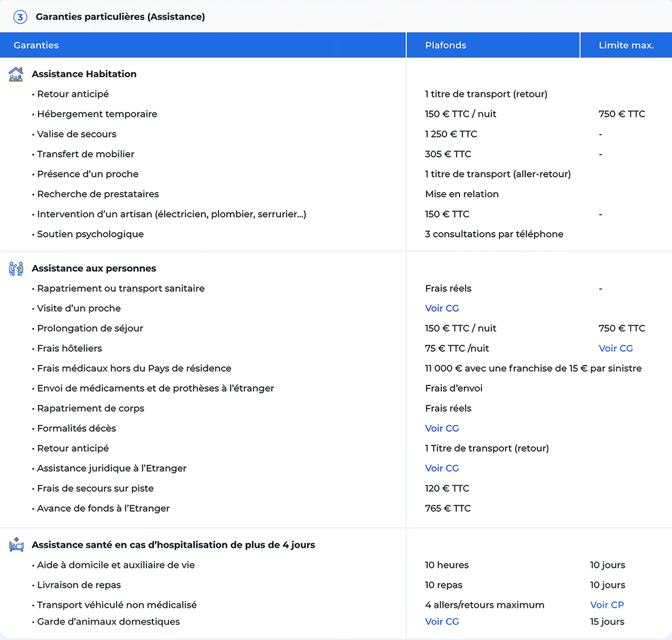Select the Garanties particulières (Assistance) title
Image resolution: width=672 pixels, height=640 pixels.
120,17
